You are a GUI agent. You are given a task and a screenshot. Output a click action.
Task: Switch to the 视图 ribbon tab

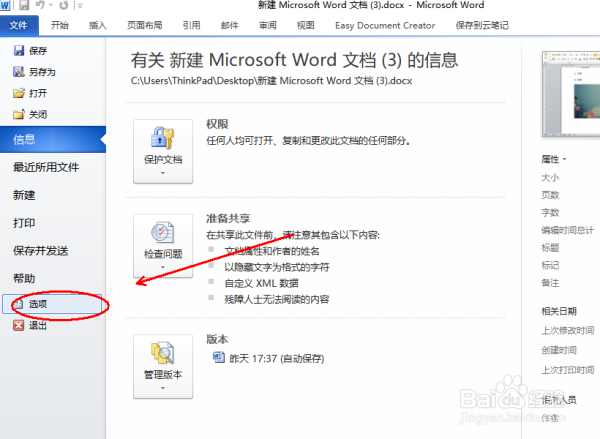[306, 26]
